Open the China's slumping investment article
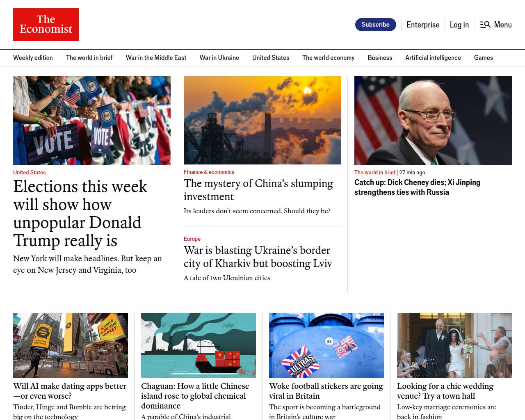This screenshot has height=420, width=525. tap(258, 190)
